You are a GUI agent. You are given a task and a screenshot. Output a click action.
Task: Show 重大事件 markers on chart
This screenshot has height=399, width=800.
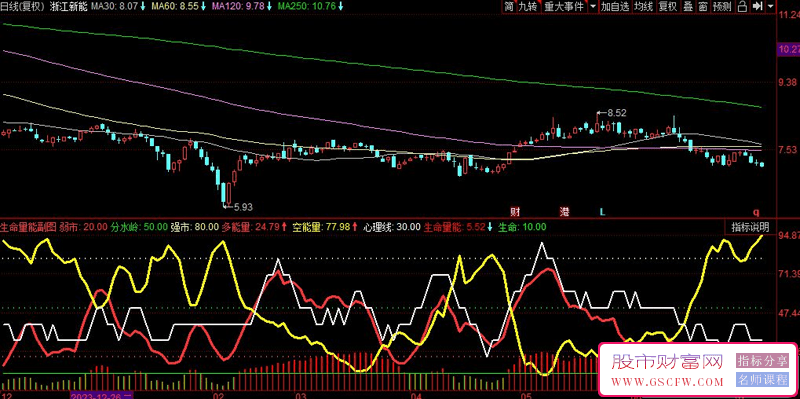coord(564,7)
